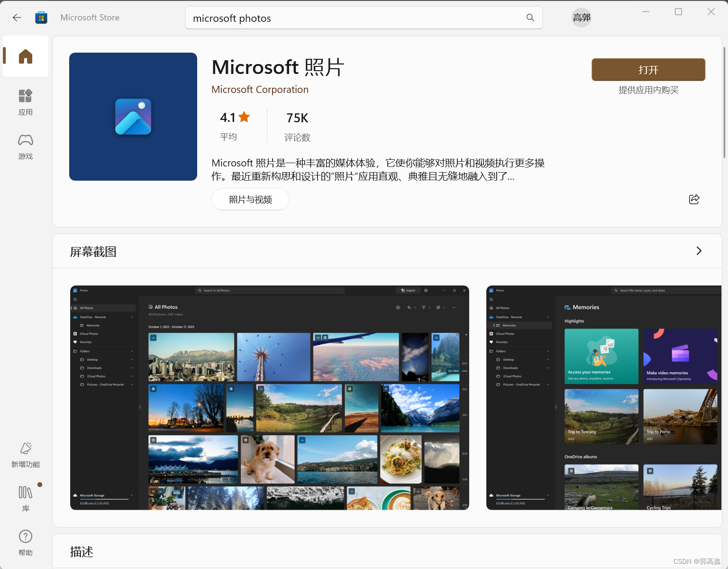Click the 4.1 star average rating

235,126
